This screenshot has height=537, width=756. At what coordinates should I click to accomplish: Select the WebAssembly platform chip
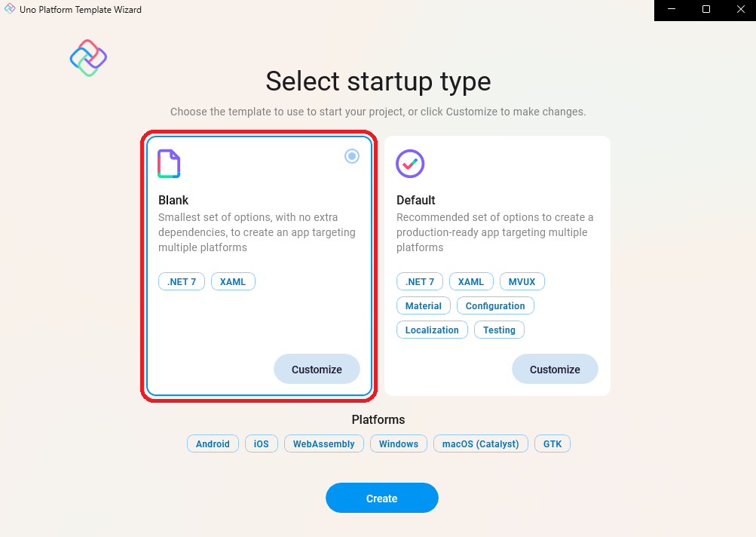323,443
